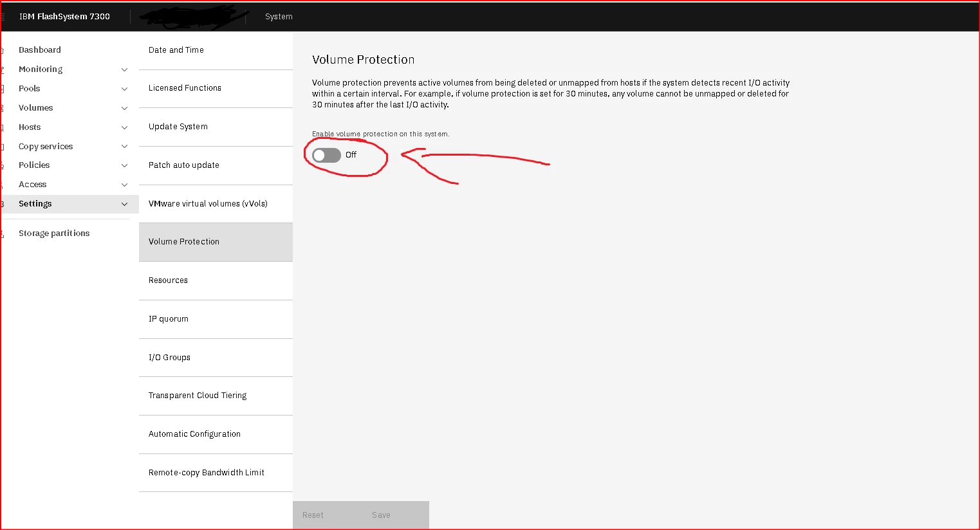Select Hosts in the sidebar
980x530 pixels.
click(x=30, y=127)
